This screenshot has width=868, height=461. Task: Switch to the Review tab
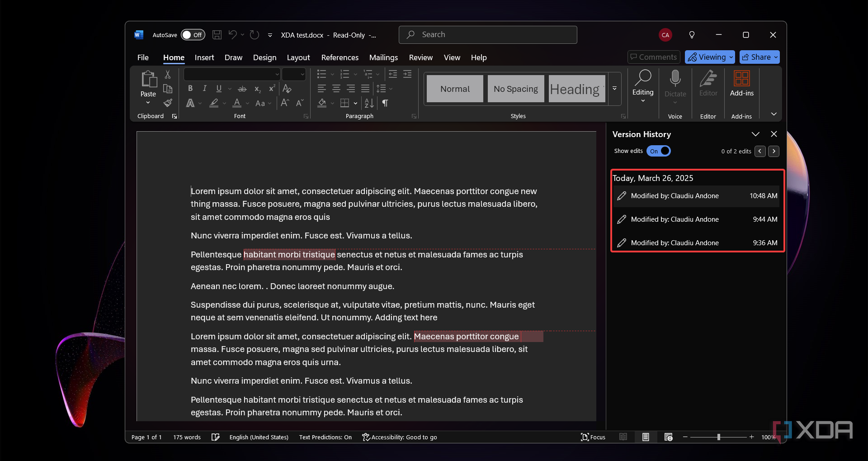pos(420,57)
